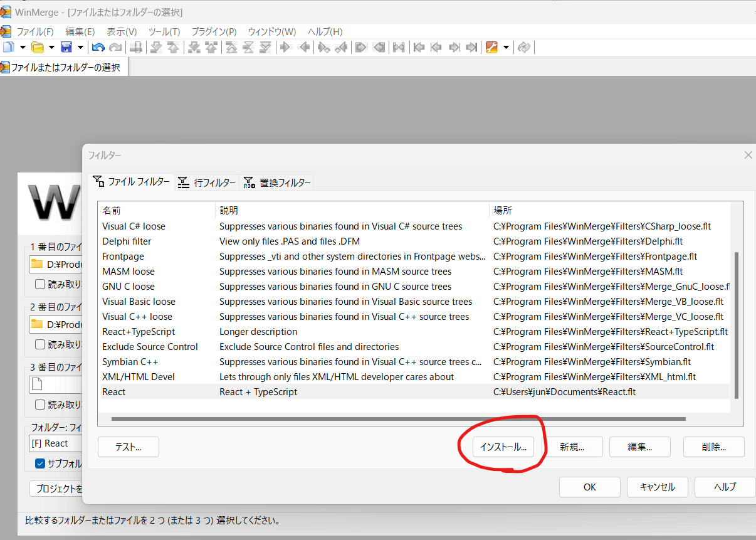Click the Copy Right and Advance icon
The image size is (756, 540).
pyautogui.click(x=323, y=47)
